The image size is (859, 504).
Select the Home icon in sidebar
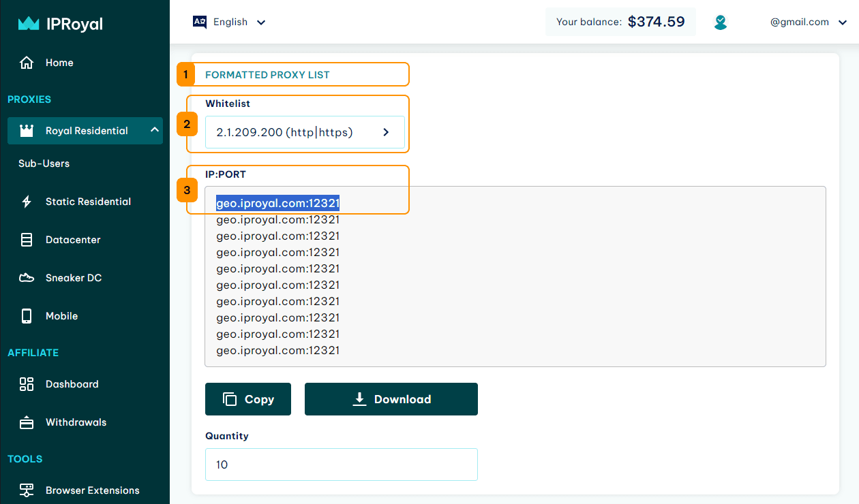tap(26, 62)
